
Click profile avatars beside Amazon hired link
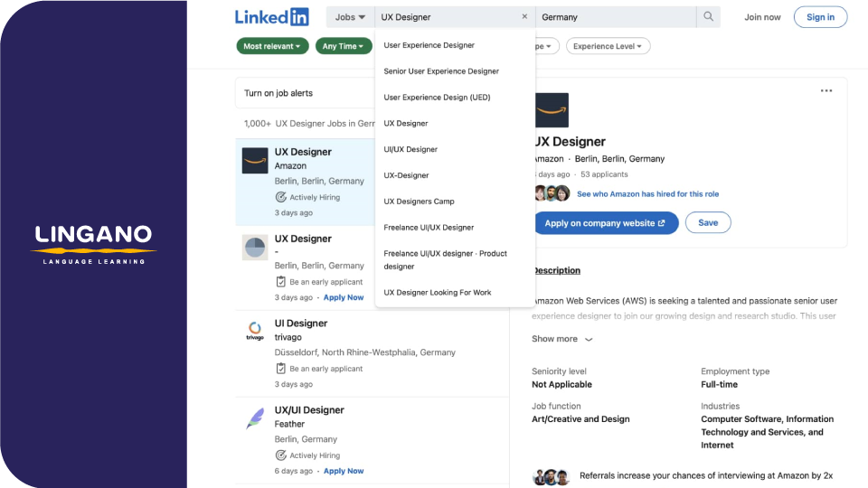552,193
